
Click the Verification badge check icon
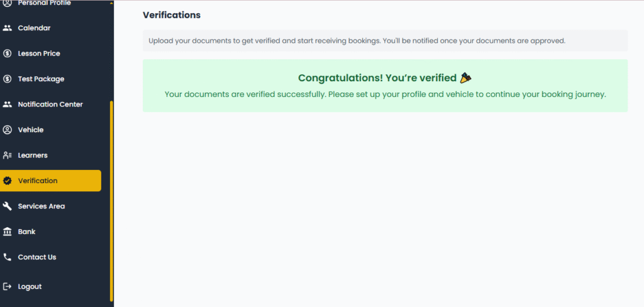point(8,181)
